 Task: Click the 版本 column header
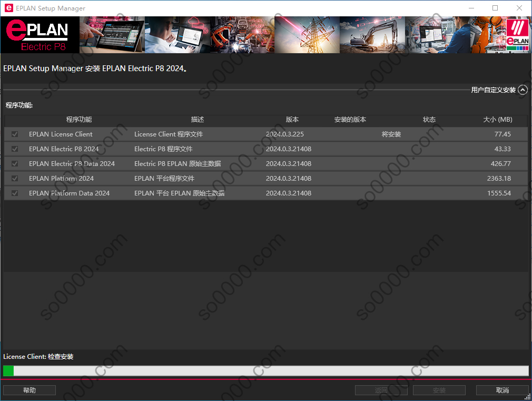point(292,120)
